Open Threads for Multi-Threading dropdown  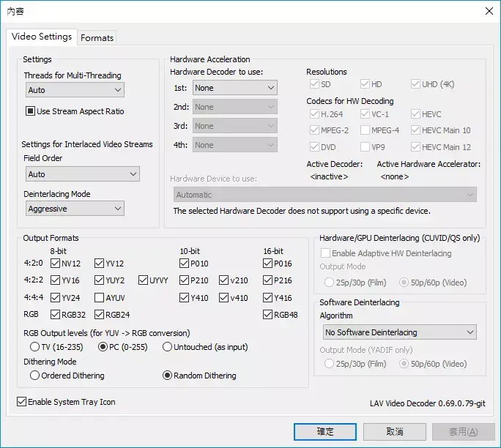(x=74, y=90)
